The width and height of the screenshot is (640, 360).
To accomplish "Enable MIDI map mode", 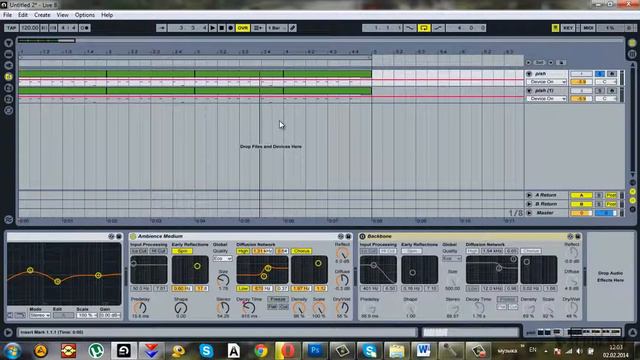I will pos(588,28).
